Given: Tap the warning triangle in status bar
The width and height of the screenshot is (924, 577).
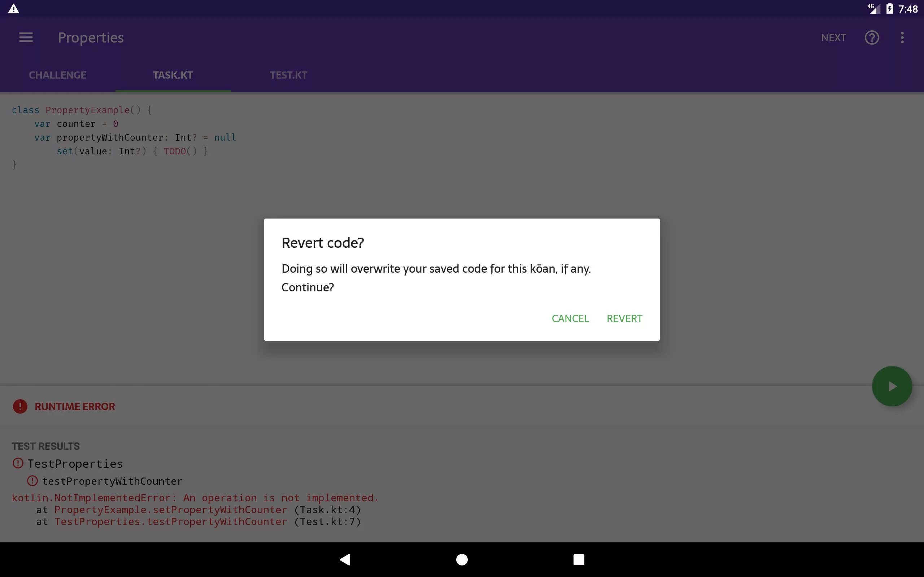Looking at the screenshot, I should [x=13, y=9].
